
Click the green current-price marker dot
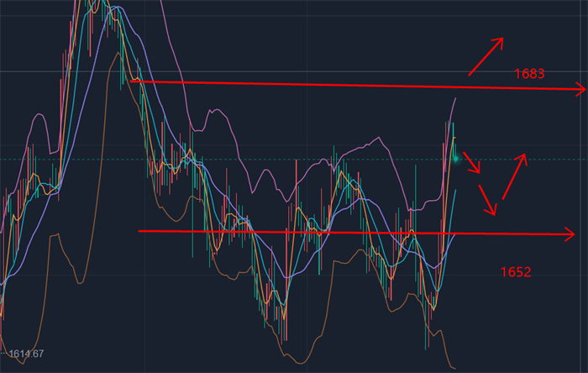[x=455, y=159]
